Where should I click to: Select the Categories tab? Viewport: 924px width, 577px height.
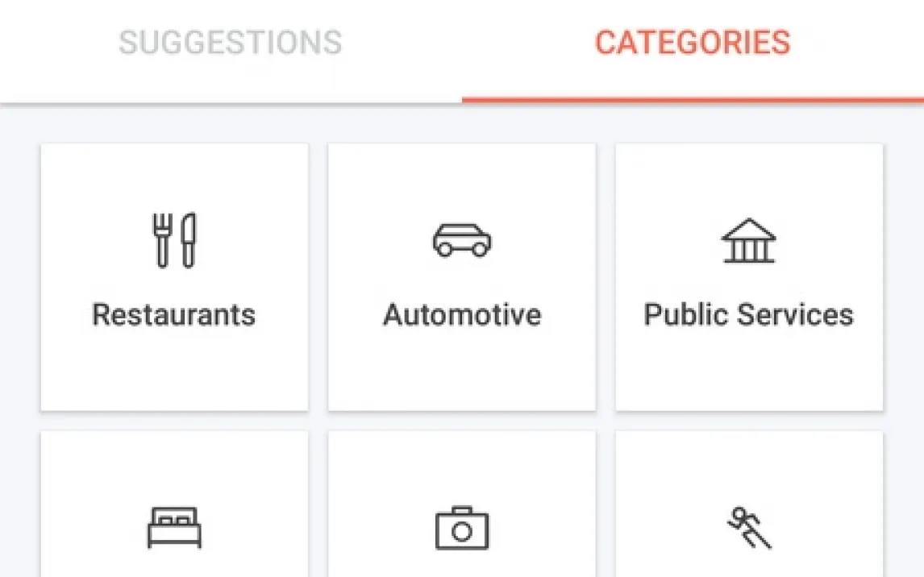coord(693,43)
